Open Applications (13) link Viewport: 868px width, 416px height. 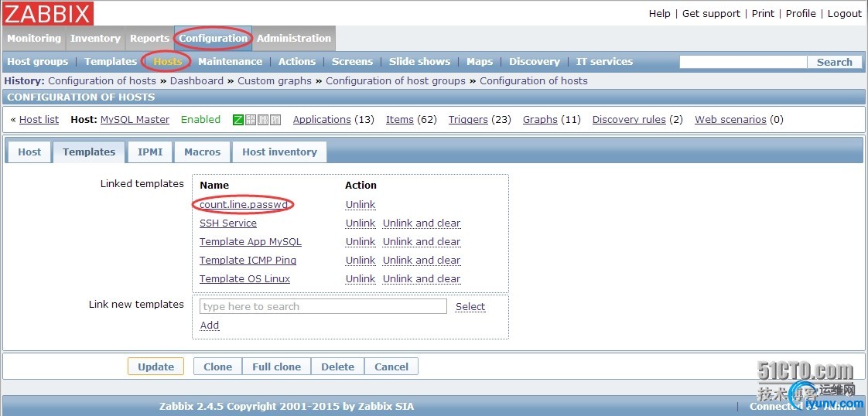click(x=322, y=120)
